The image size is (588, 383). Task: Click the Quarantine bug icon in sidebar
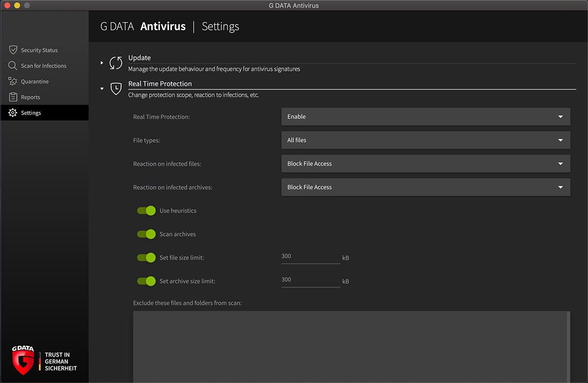13,81
